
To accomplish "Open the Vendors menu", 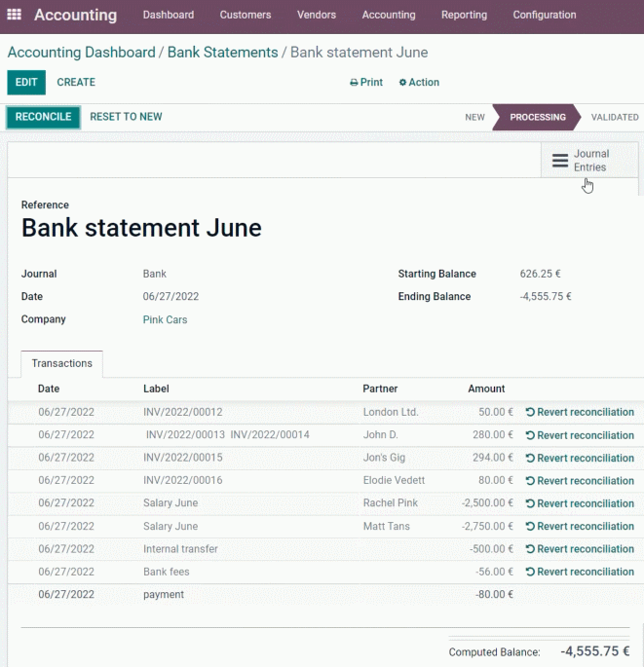I will click(317, 15).
